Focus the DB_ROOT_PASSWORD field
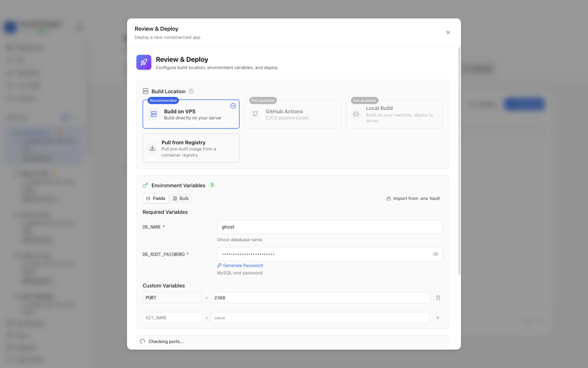 tap(330, 254)
